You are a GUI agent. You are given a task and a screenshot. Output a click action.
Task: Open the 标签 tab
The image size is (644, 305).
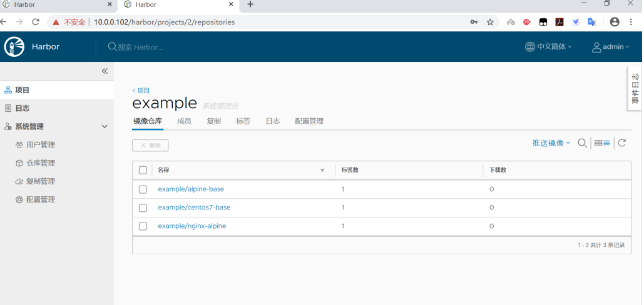click(243, 121)
